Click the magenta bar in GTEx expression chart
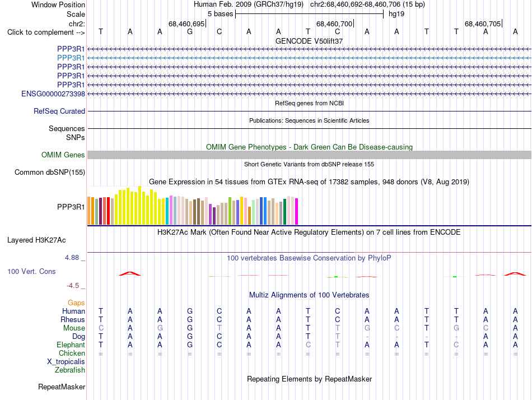This screenshot has width=532, height=400. (297, 212)
